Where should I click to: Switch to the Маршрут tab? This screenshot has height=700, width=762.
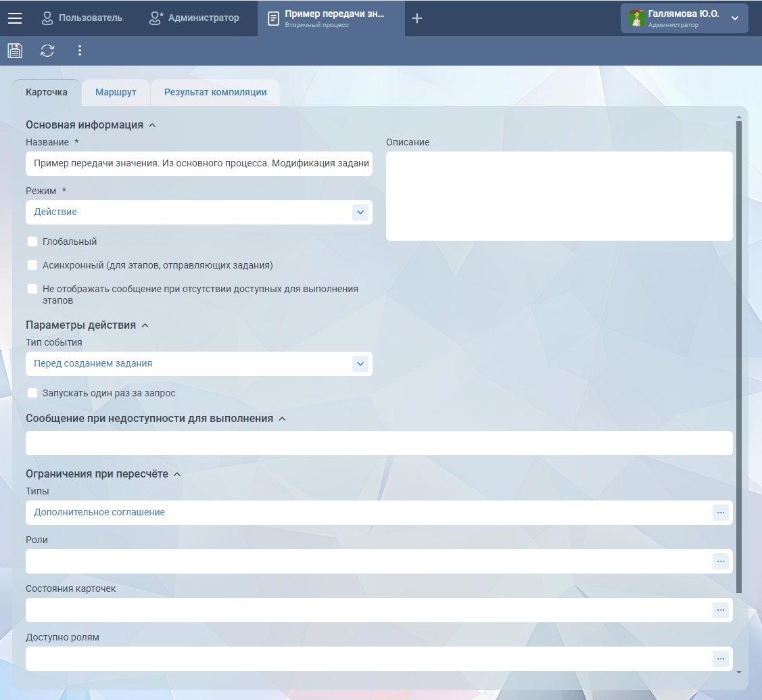[x=116, y=93]
